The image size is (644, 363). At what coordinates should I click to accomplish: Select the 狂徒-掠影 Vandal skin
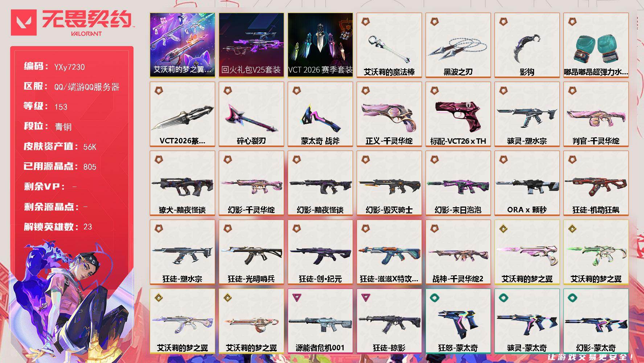[x=389, y=321]
